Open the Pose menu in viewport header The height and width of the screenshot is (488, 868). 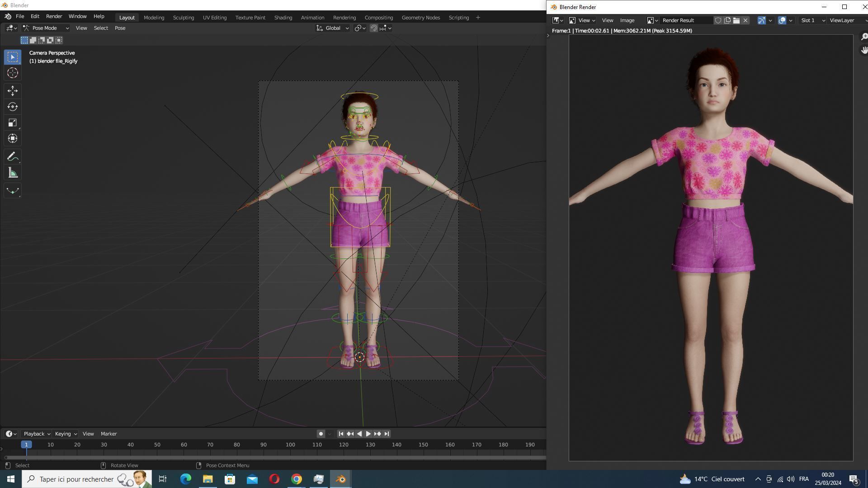(120, 28)
